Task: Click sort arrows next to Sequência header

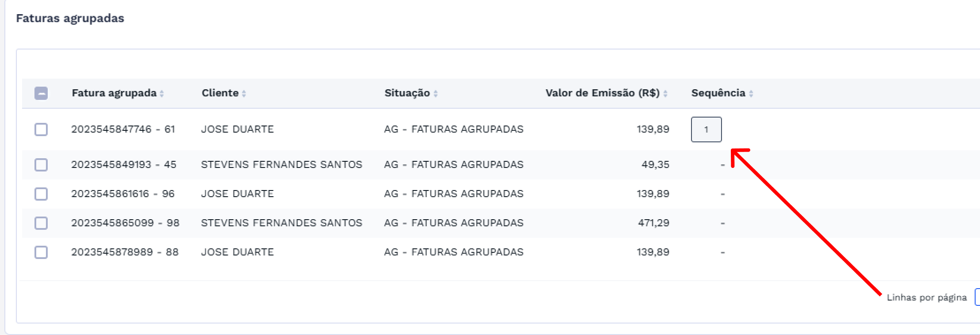Action: pos(751,94)
